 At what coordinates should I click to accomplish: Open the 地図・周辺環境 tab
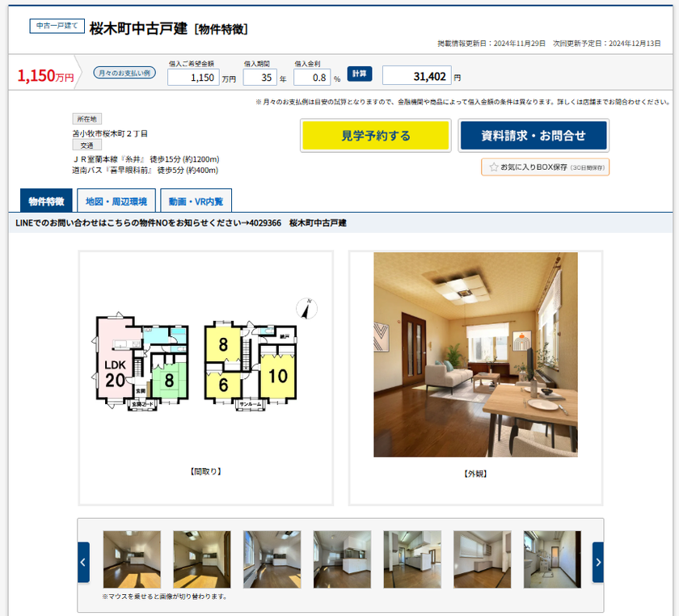point(116,200)
